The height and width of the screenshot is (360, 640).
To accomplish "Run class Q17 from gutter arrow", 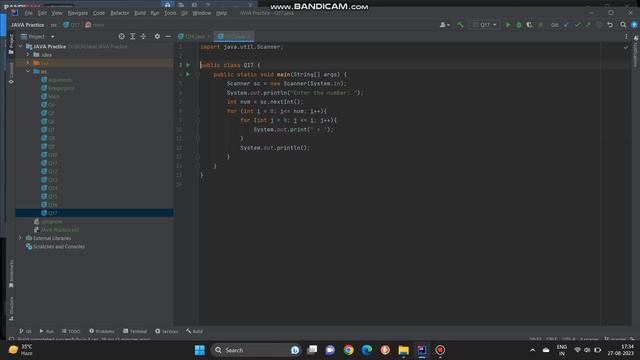I will click(188, 65).
